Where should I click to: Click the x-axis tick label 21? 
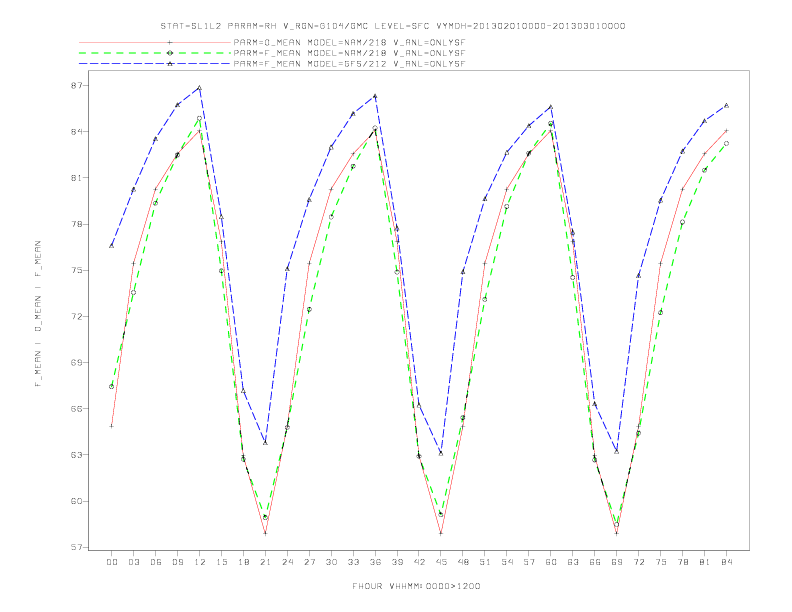coord(265,562)
